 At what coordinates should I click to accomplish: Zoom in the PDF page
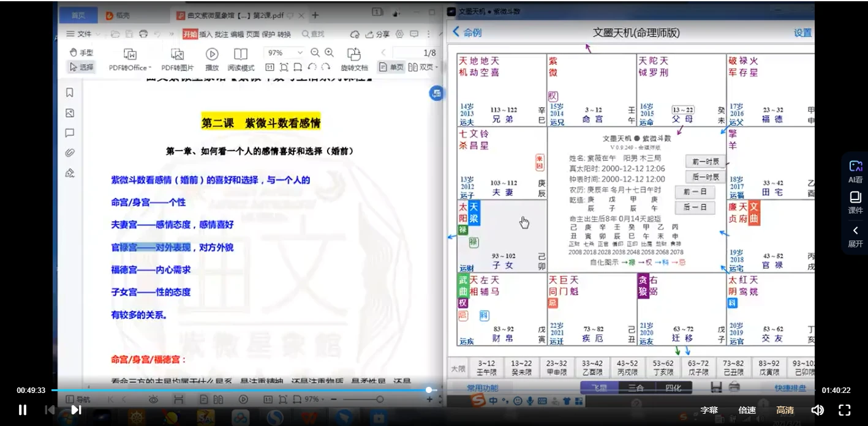click(x=329, y=53)
